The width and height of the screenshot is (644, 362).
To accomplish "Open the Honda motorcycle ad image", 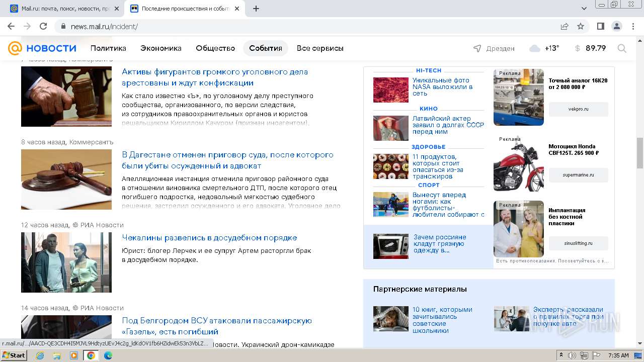I will (x=519, y=163).
